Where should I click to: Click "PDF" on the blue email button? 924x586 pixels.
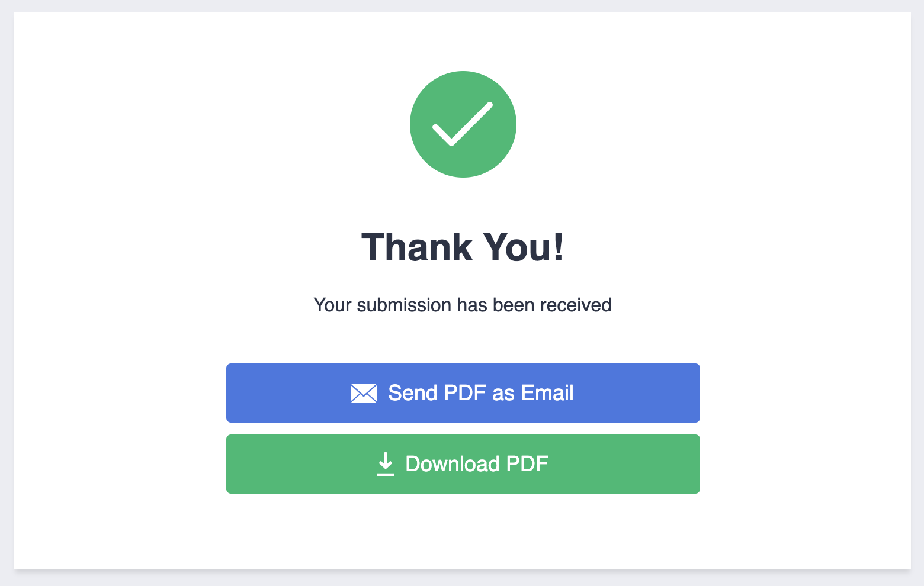pyautogui.click(x=465, y=393)
